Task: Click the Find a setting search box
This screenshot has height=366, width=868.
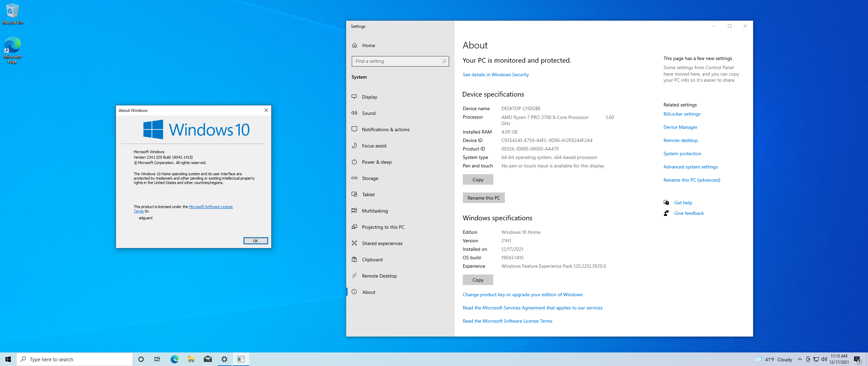Action: point(397,61)
